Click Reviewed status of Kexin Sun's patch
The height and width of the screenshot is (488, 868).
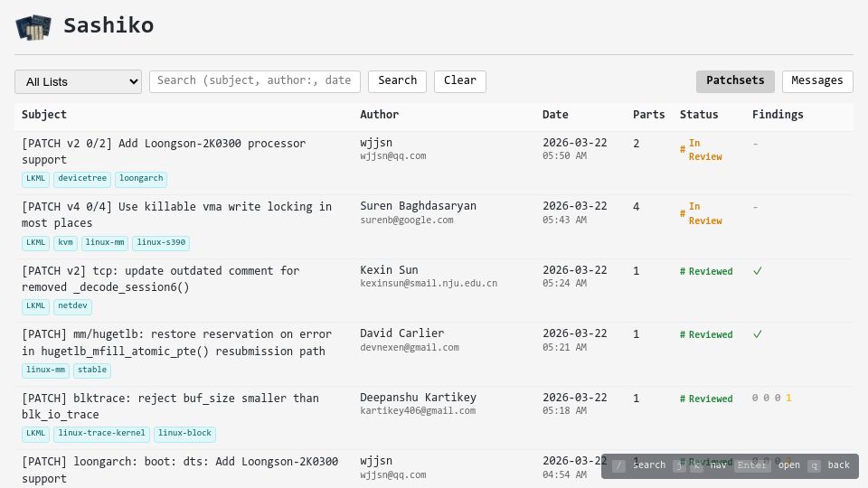pos(706,271)
